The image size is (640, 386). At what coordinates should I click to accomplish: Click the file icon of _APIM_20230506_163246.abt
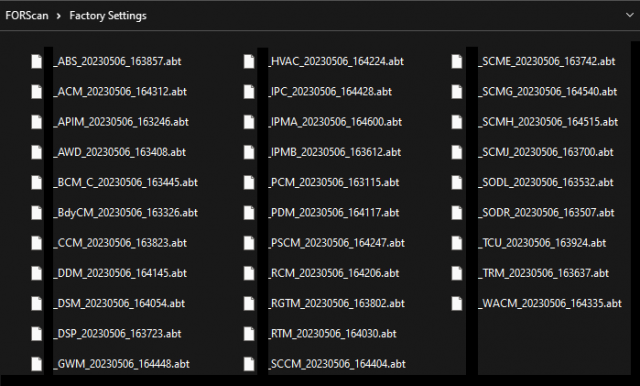point(37,122)
